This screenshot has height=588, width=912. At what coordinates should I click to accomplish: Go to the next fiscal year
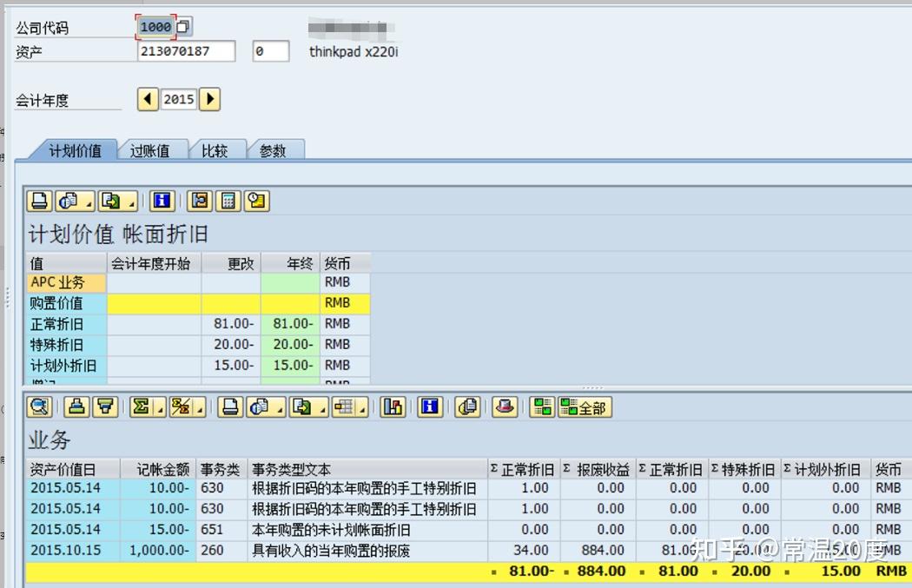pyautogui.click(x=210, y=99)
